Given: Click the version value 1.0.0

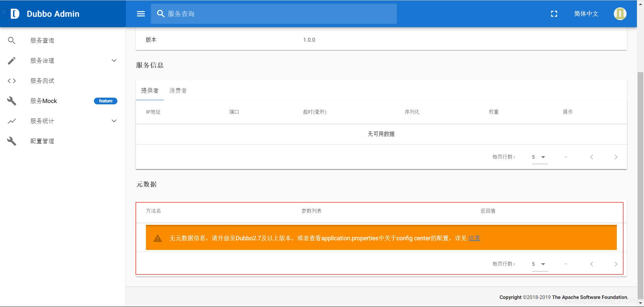Looking at the screenshot, I should 309,40.
